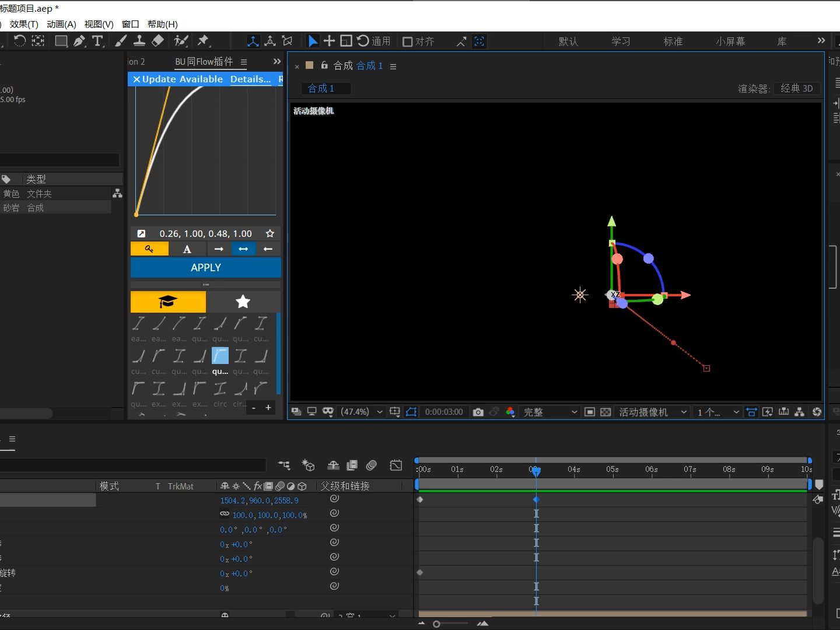The image size is (840, 630).
Task: Click the timeline zoom slider knob
Action: [x=436, y=624]
